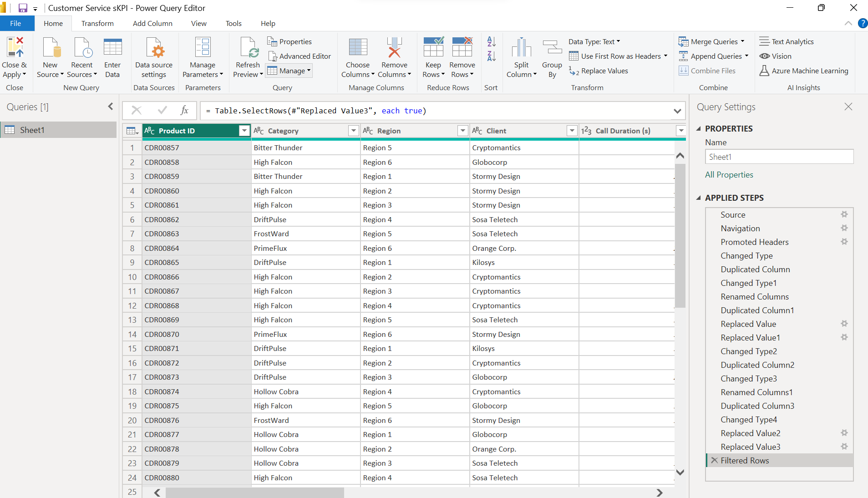Click the save icon in title bar

click(22, 8)
